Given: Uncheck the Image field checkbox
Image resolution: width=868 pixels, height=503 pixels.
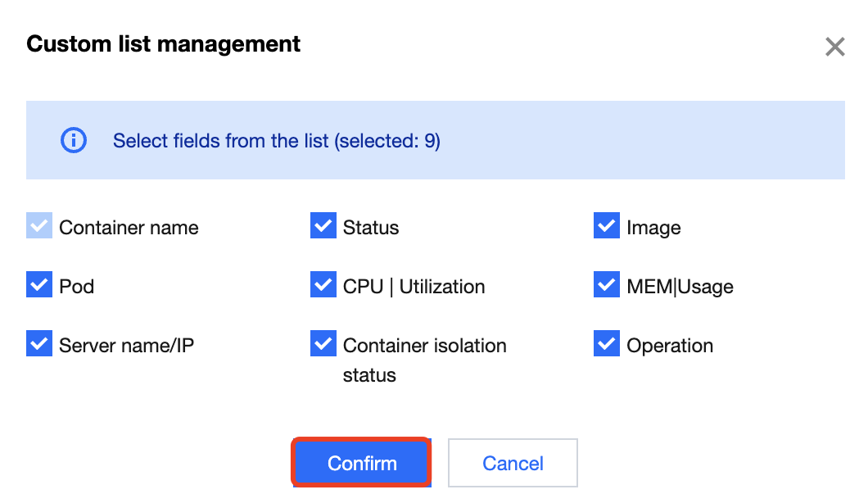Looking at the screenshot, I should click(x=607, y=226).
